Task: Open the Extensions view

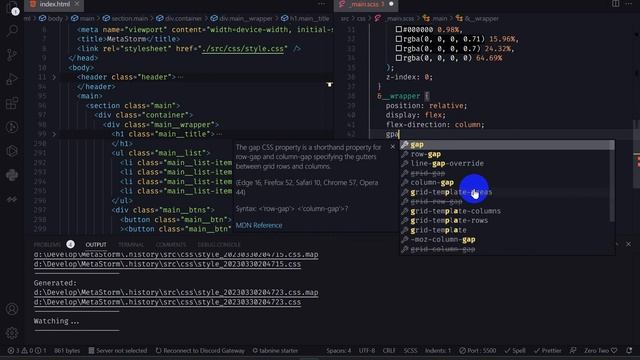Action: (12, 103)
